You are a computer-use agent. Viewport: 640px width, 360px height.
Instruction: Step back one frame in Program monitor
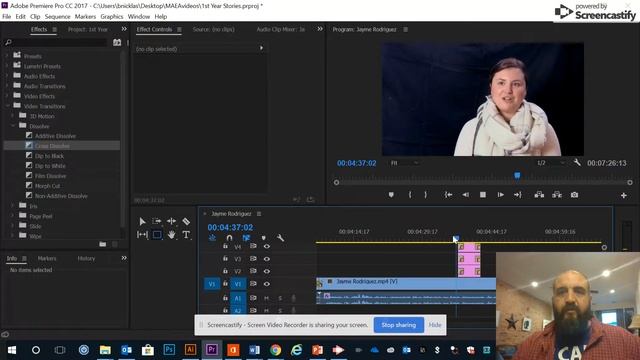465,195
